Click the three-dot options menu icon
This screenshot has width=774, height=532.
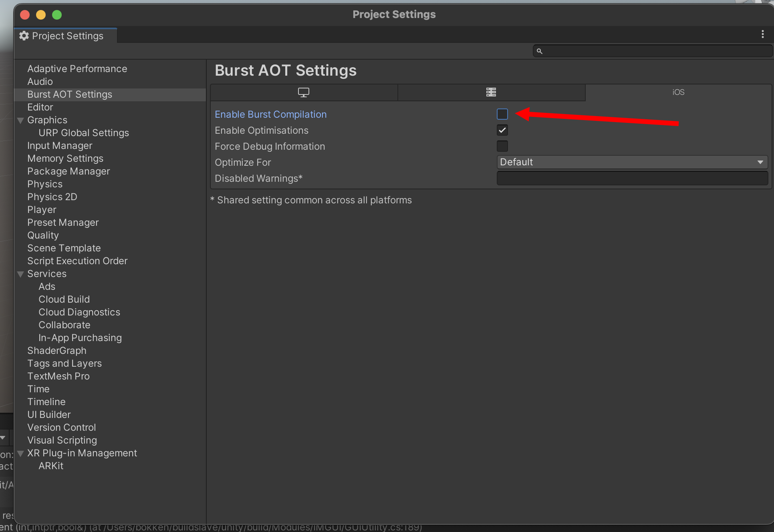click(762, 35)
